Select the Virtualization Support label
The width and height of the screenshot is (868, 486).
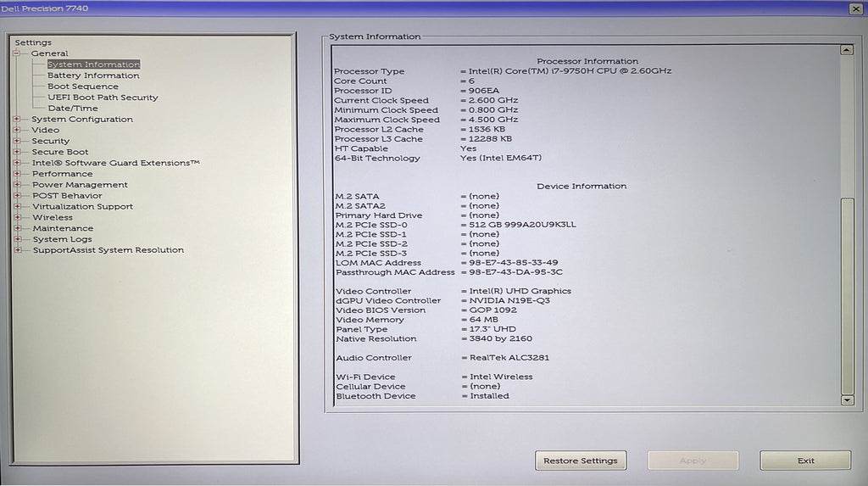point(82,206)
